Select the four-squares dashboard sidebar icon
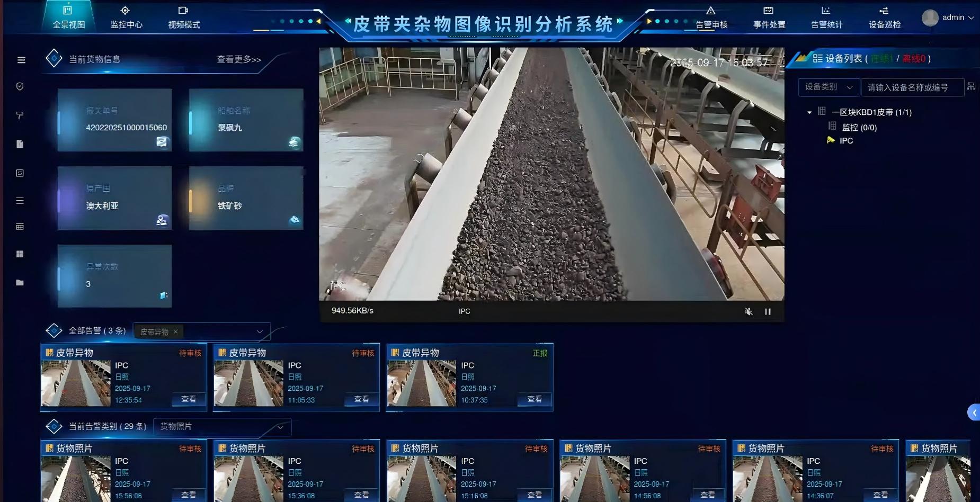 pyautogui.click(x=20, y=254)
